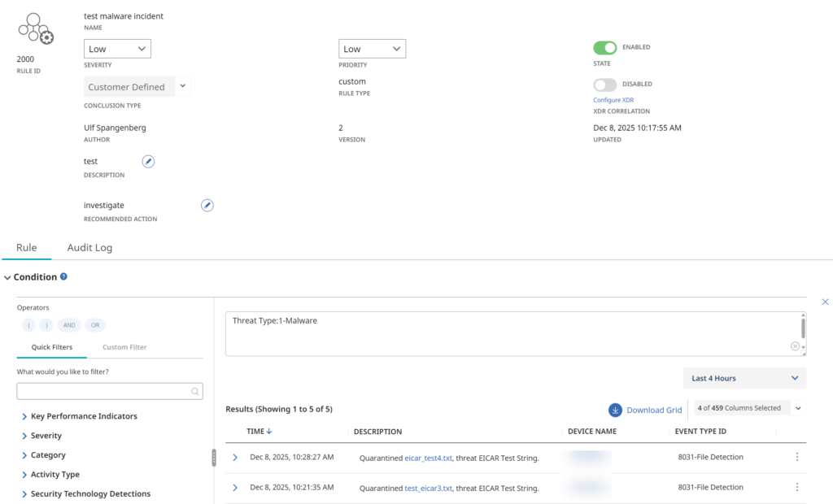
Task: Toggle the Enabled state switch
Action: point(605,48)
